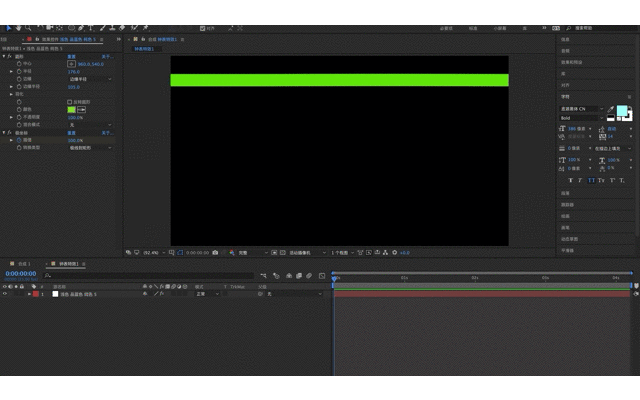
Task: Switch to the second timeline composition tab
Action: [x=65, y=264]
